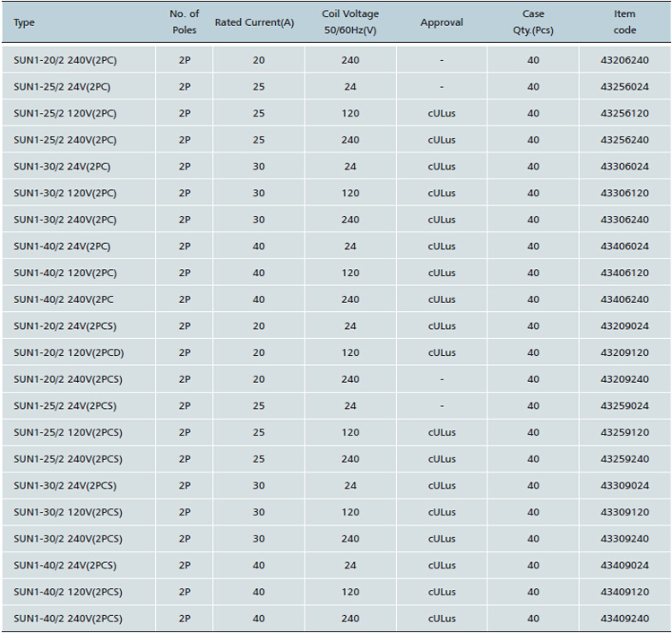This screenshot has width=672, height=633.
Task: Click item code 43409240
Action: coord(625,619)
